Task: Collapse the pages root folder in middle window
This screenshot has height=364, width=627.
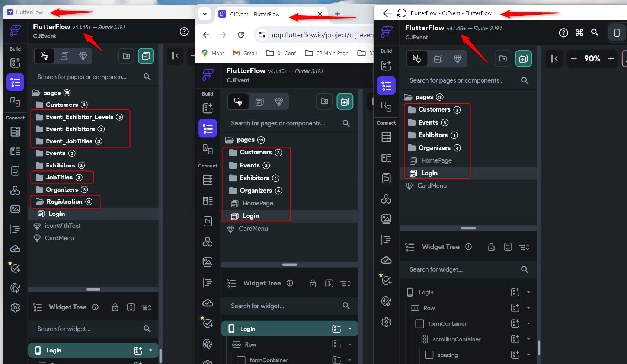Action: coord(246,140)
